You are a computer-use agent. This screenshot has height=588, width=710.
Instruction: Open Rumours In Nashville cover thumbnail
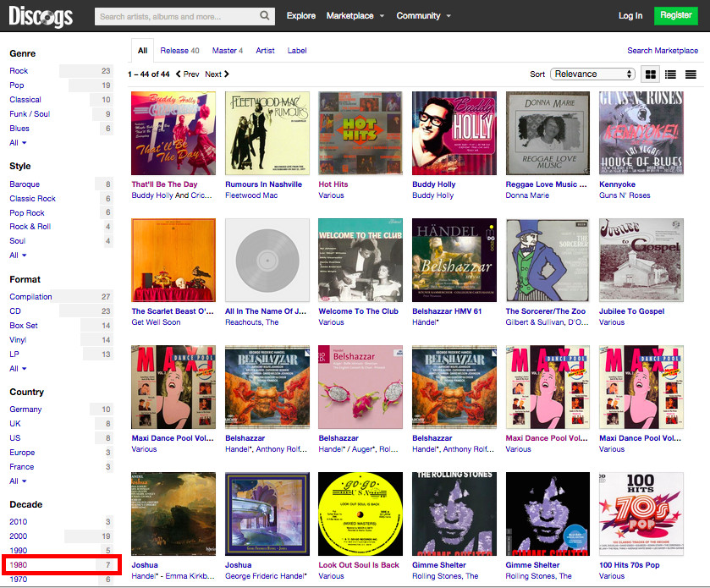(267, 133)
